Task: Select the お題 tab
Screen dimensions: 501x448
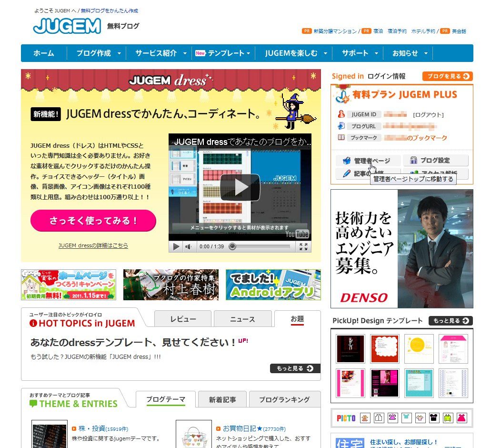Action: 297,319
